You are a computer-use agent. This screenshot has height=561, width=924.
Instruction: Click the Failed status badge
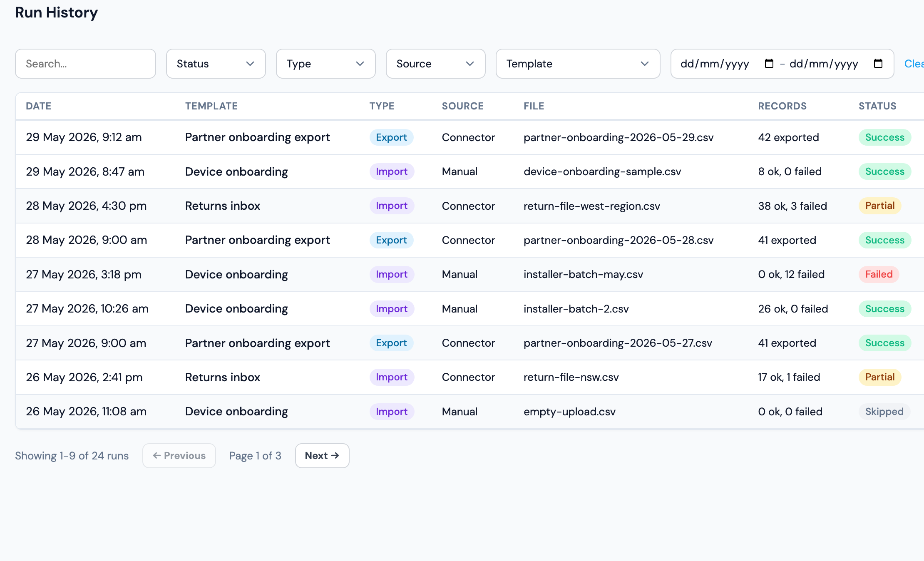pos(879,274)
